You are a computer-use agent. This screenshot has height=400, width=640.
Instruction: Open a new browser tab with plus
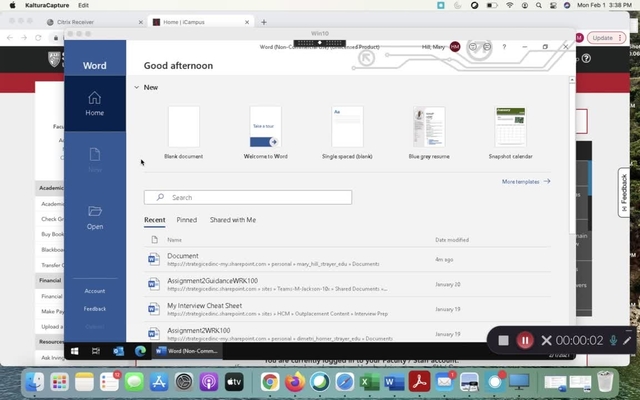264,22
